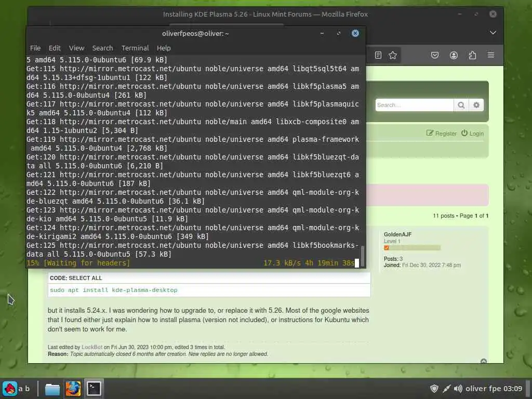This screenshot has width=532, height=399.
Task: Click CODE: SELECT ALL link
Action: (76, 278)
